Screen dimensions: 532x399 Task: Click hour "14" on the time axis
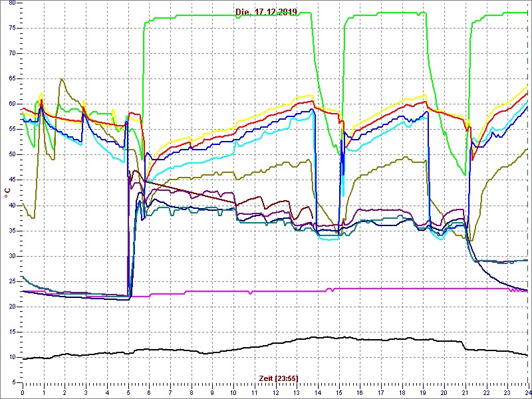click(318, 392)
